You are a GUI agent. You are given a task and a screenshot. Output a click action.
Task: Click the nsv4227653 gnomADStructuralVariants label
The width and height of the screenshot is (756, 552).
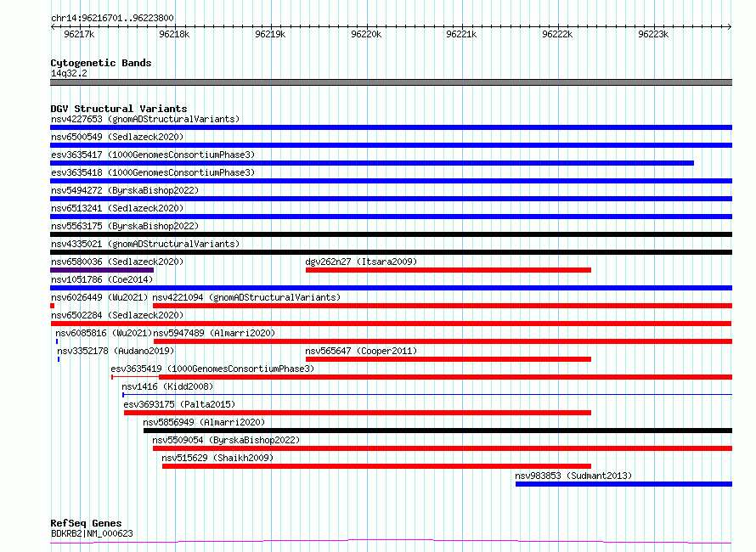[x=145, y=119]
